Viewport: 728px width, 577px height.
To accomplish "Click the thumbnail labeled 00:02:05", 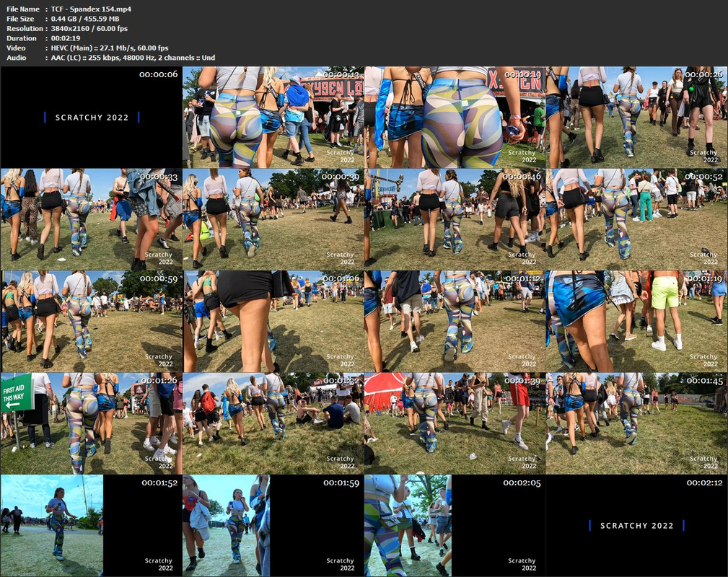I will coord(455,525).
